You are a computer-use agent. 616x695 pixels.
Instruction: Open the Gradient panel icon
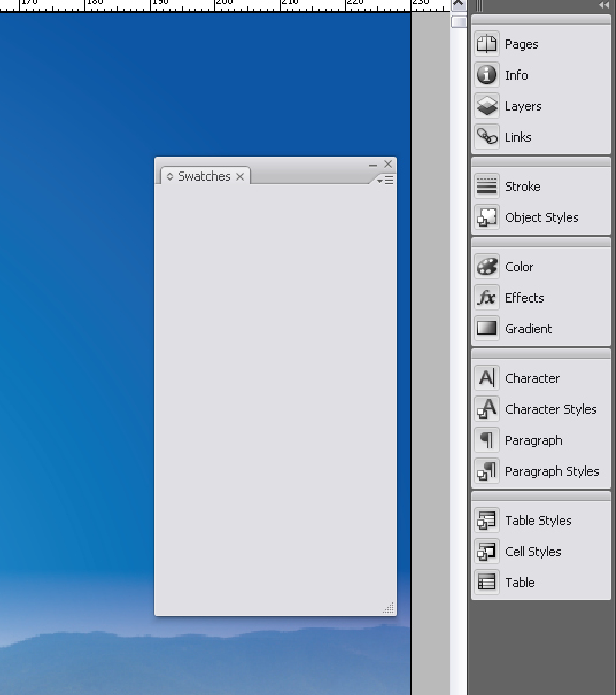point(487,328)
